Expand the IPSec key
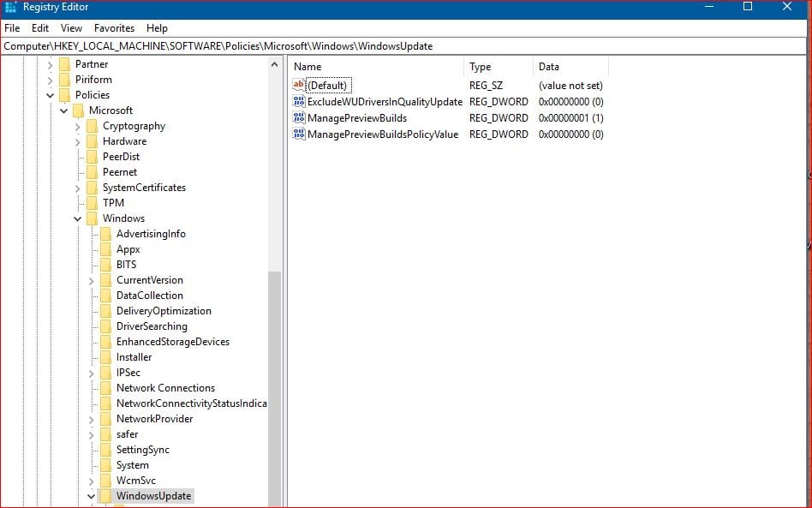The height and width of the screenshot is (508, 812). 91,374
